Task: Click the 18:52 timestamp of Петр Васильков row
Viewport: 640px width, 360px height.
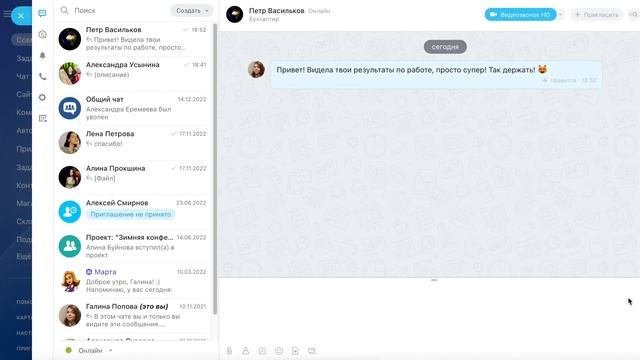Action: pos(199,30)
